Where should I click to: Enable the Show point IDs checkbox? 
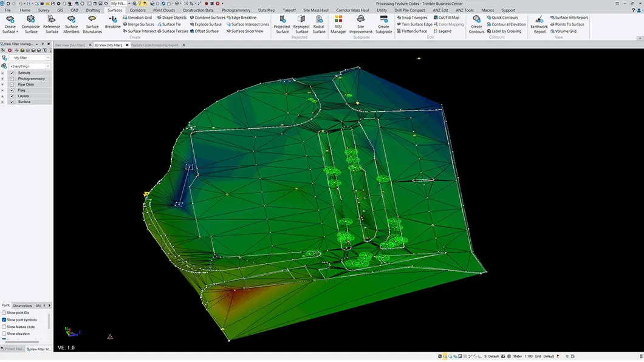pyautogui.click(x=4, y=312)
